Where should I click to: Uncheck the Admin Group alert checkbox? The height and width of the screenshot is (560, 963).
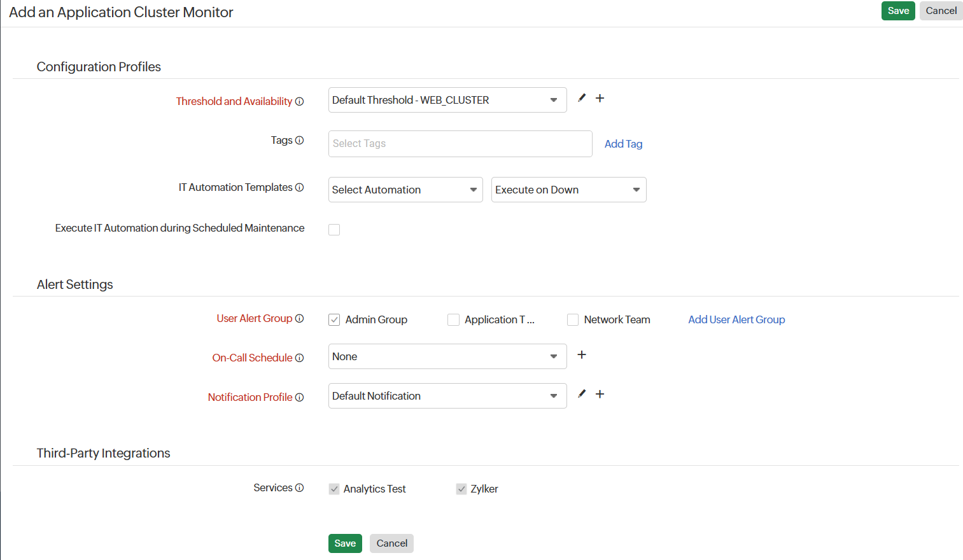pos(334,319)
